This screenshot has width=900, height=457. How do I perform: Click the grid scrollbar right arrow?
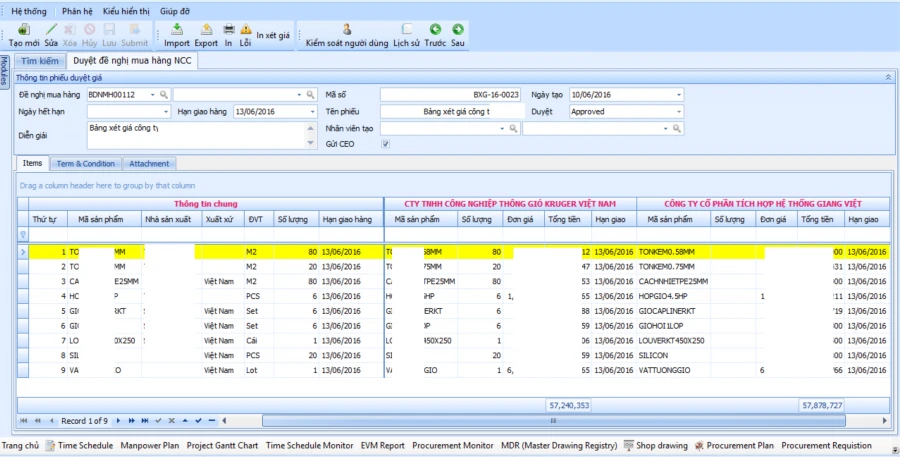pos(885,421)
